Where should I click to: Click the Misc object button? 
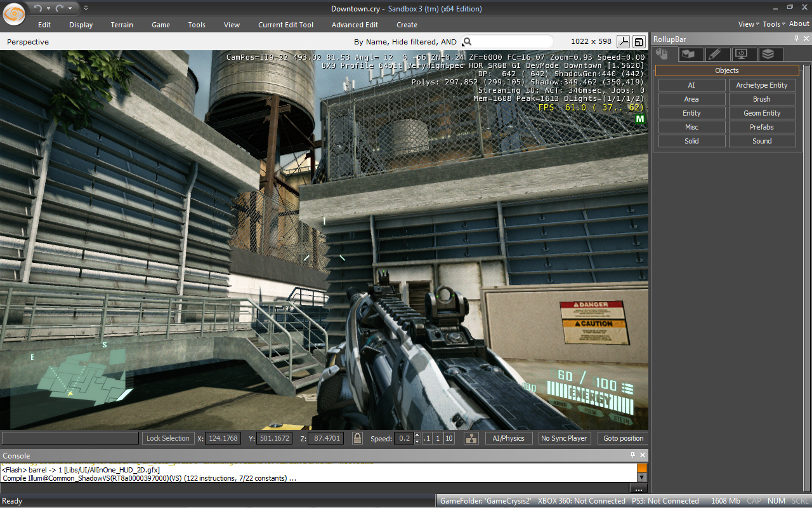(691, 127)
